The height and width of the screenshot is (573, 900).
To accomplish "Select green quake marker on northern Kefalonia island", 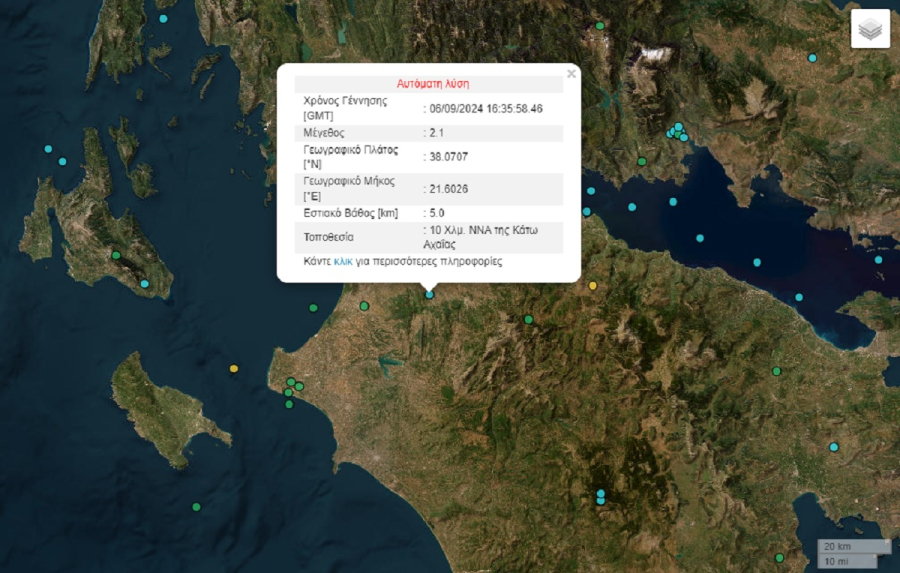I will pyautogui.click(x=116, y=255).
